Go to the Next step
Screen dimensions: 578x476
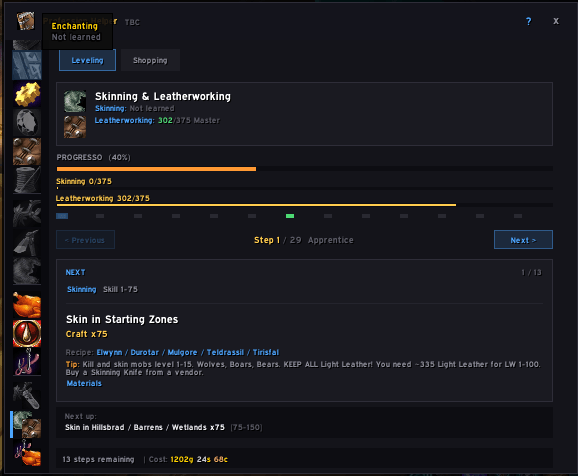[x=523, y=240]
